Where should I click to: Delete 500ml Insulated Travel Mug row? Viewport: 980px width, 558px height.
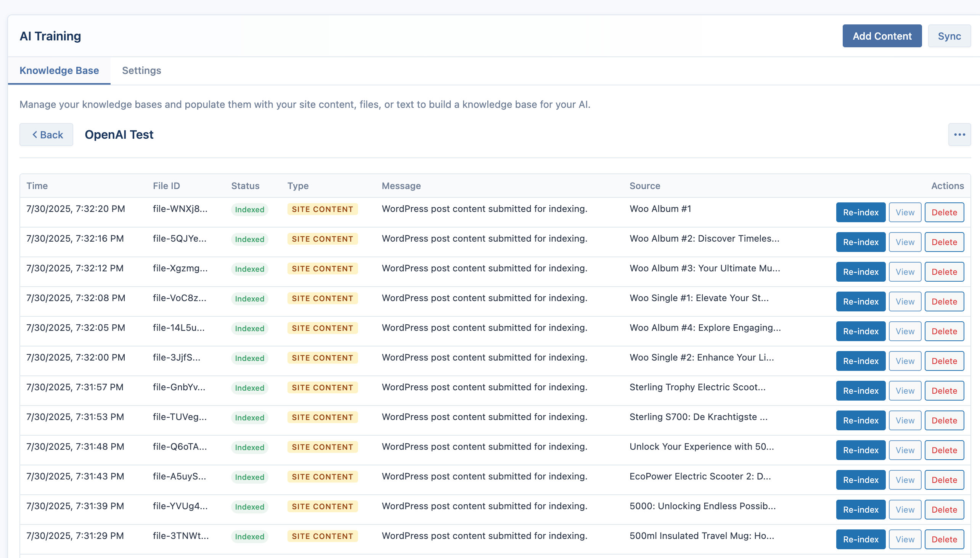pos(944,539)
